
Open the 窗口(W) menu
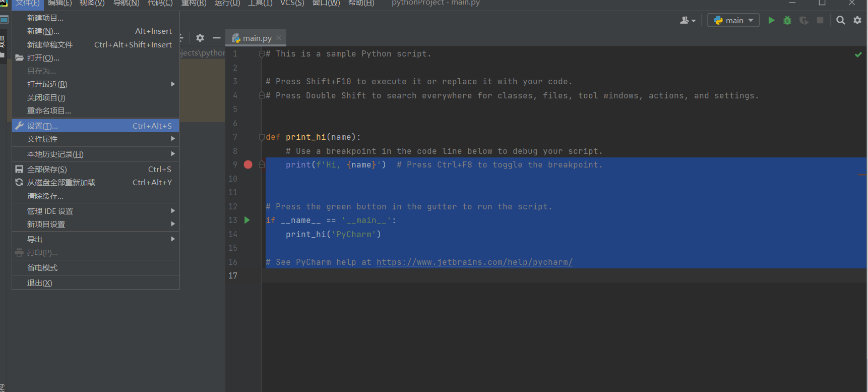(326, 4)
